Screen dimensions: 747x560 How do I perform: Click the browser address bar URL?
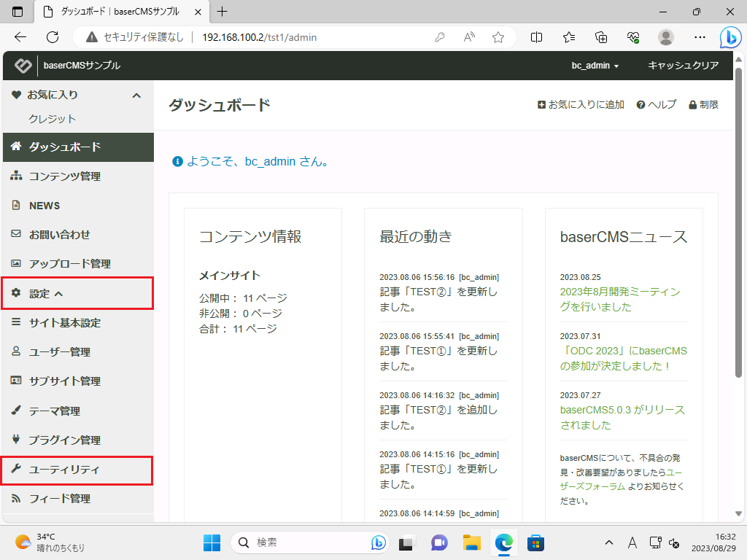[x=259, y=37]
